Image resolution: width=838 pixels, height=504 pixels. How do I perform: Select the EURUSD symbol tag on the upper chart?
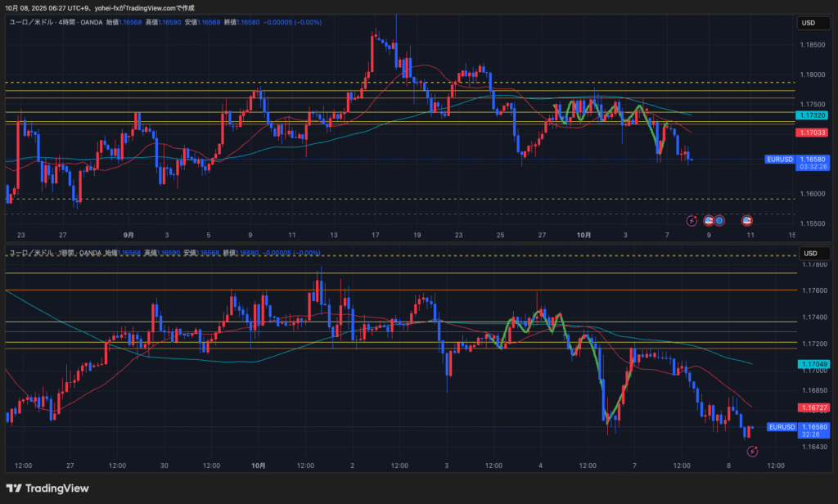coord(780,159)
